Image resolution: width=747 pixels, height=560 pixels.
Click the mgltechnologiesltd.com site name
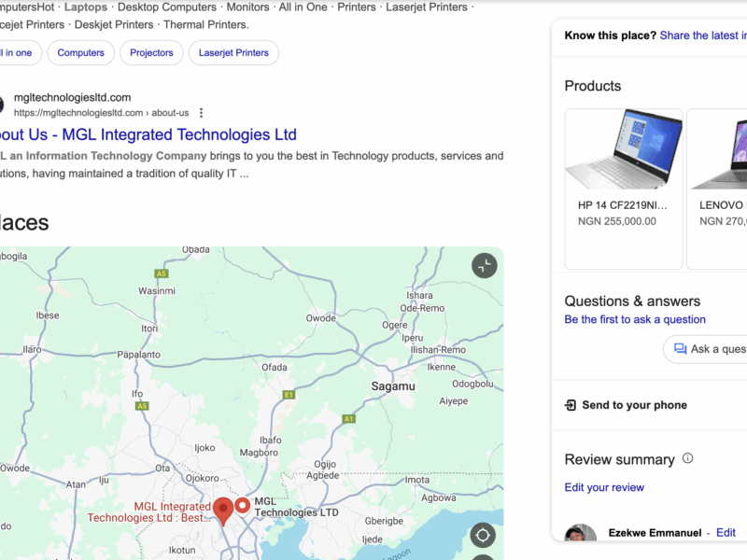click(73, 98)
